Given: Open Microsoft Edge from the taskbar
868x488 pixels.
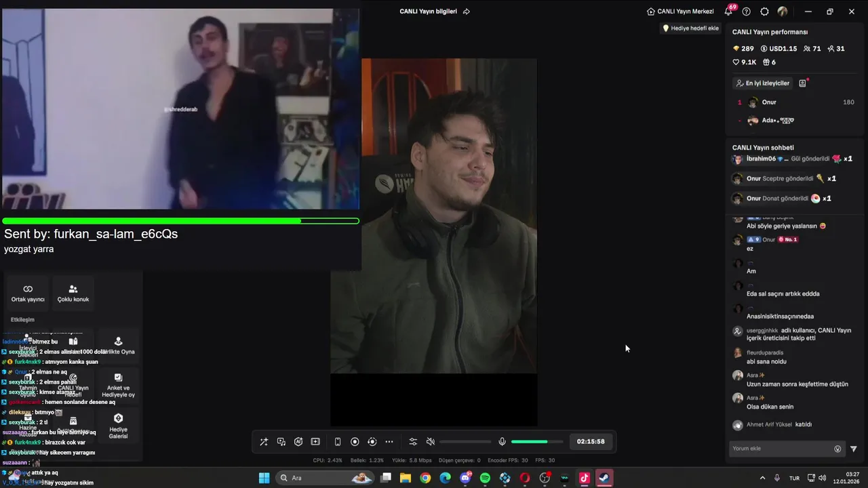Looking at the screenshot, I should (x=445, y=478).
